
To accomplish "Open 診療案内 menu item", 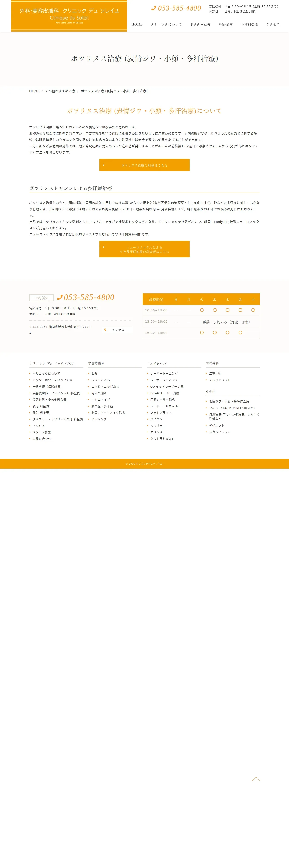I will [226, 24].
